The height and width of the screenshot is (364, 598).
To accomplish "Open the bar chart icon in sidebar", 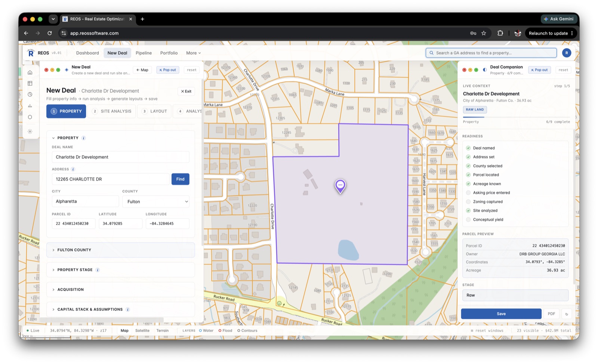I will 30,106.
